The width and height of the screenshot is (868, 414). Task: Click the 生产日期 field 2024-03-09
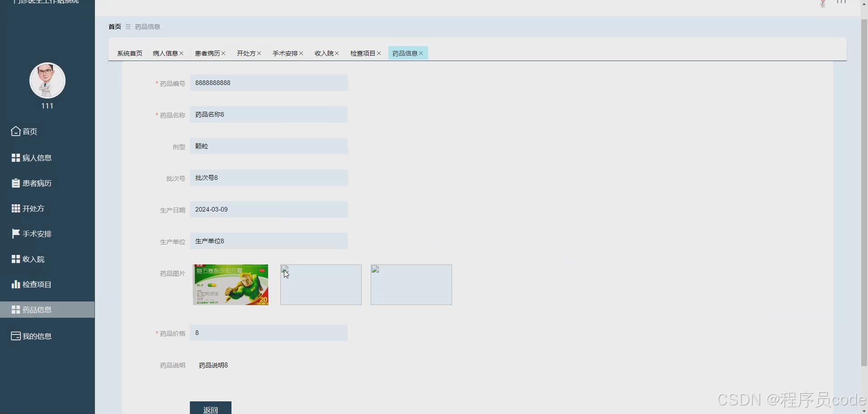(269, 209)
